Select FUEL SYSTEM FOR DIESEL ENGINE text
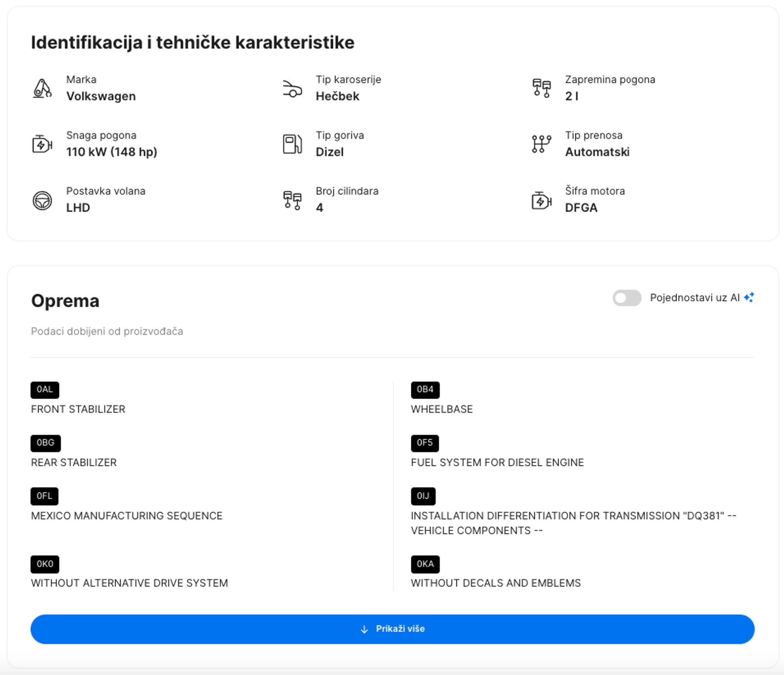Screen dimensions: 784x675 pos(497,462)
